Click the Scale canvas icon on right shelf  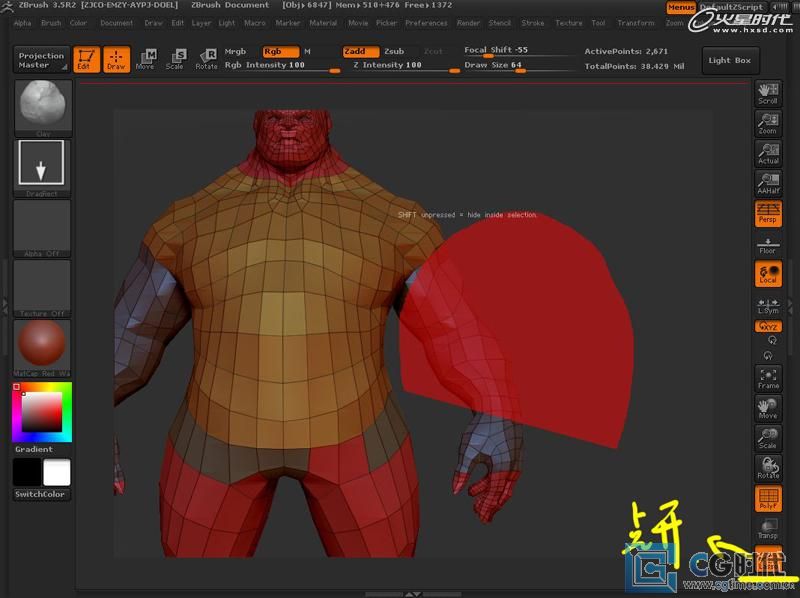tap(768, 438)
